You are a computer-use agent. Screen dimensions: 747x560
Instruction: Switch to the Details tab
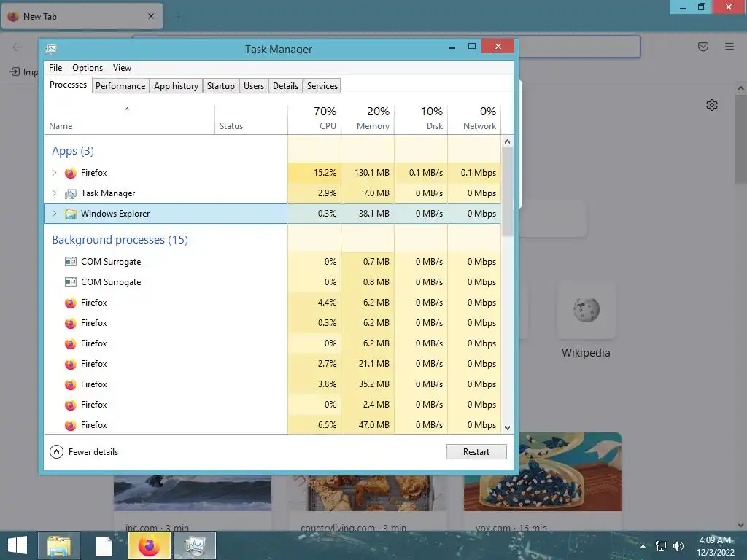tap(285, 86)
